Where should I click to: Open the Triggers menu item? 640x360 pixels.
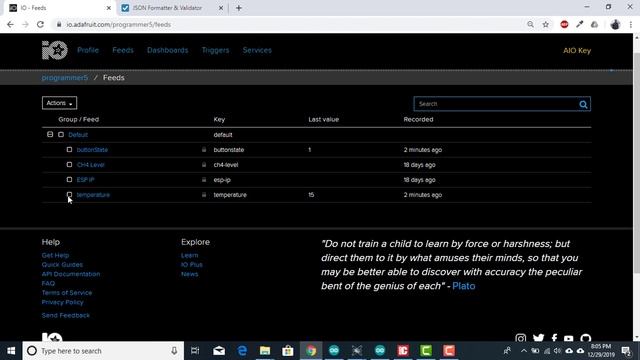pyautogui.click(x=216, y=50)
